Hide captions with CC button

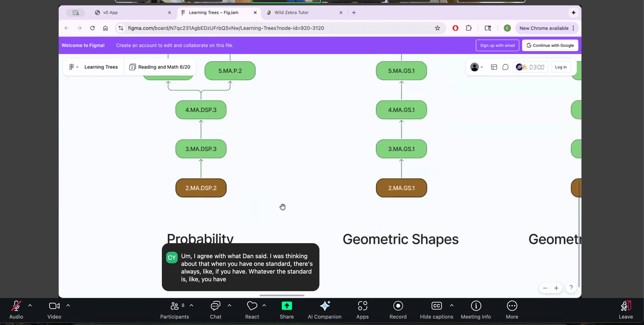(436, 306)
